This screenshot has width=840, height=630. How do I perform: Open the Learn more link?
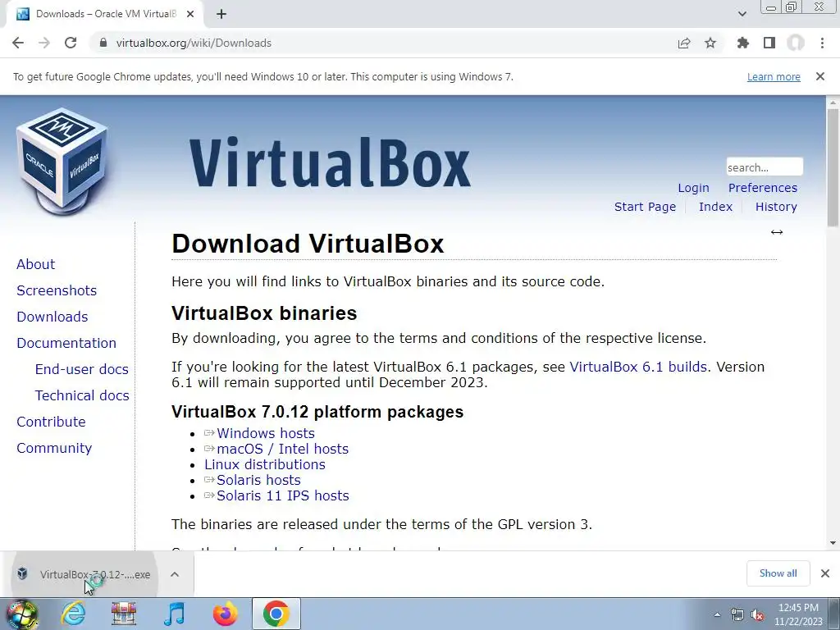774,76
